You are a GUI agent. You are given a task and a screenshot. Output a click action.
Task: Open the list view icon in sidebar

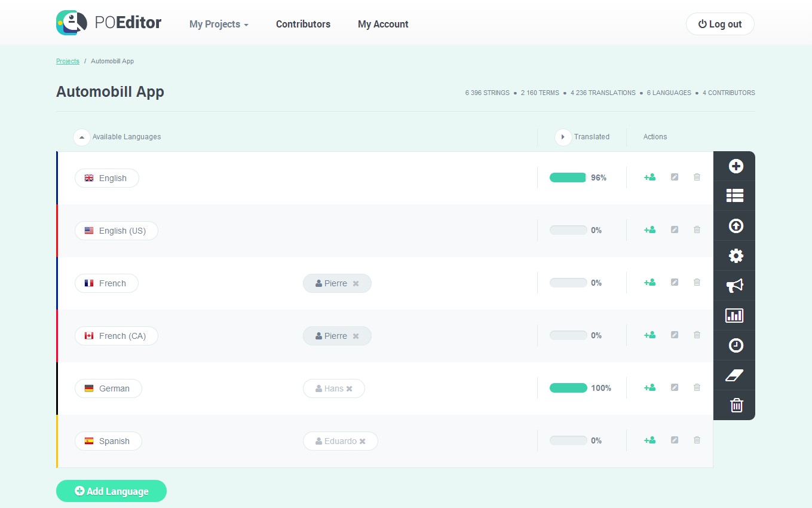(735, 195)
